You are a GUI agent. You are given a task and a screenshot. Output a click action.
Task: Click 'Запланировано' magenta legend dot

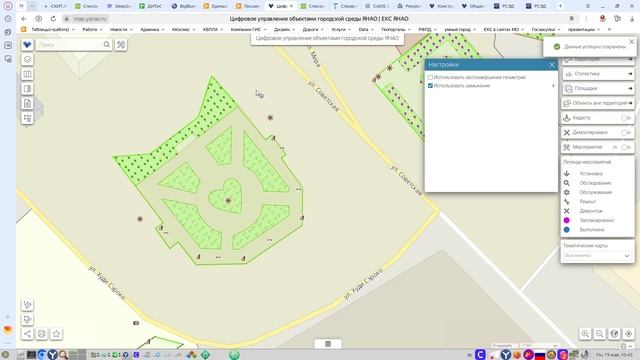pyautogui.click(x=567, y=220)
